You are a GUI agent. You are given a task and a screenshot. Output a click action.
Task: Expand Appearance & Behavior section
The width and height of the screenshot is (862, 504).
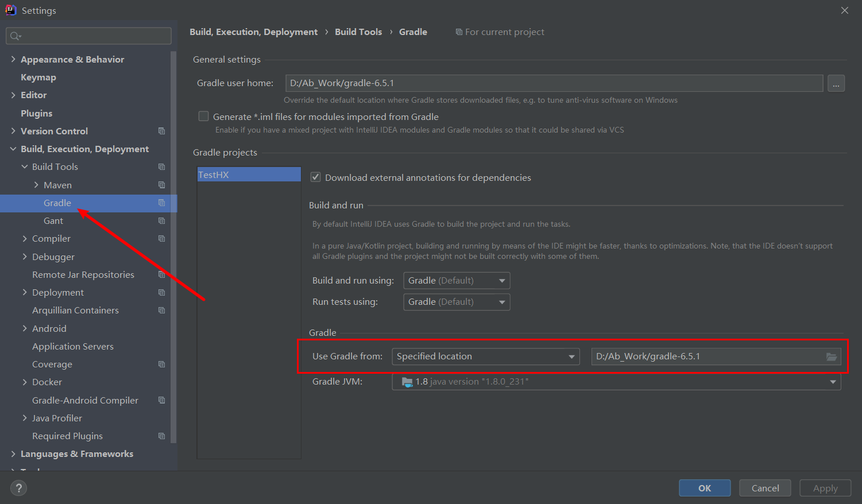(13, 59)
